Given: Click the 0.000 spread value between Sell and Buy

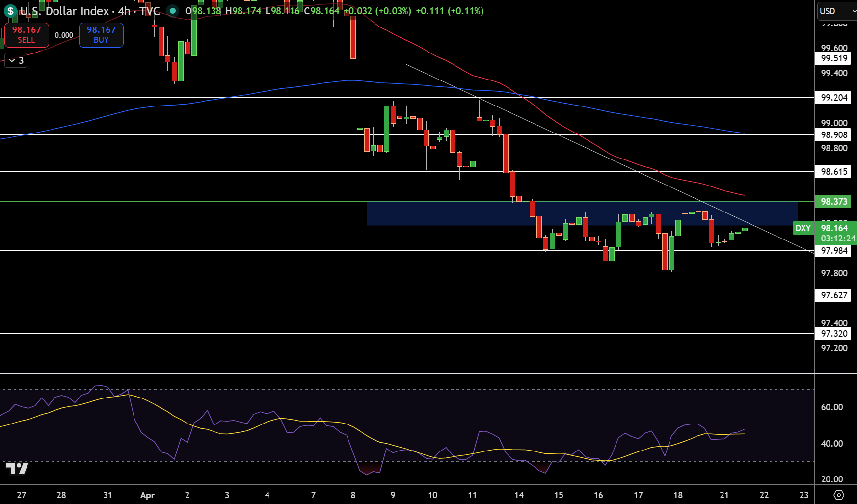Looking at the screenshot, I should point(64,35).
